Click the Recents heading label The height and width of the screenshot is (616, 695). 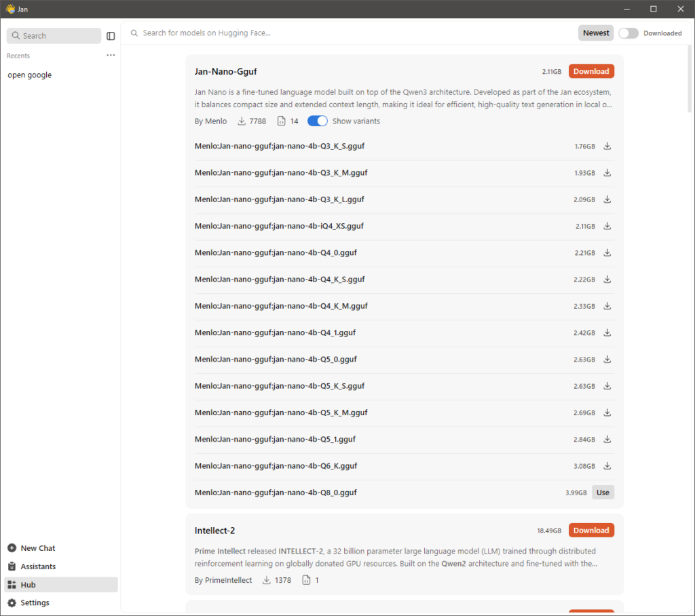coord(18,56)
